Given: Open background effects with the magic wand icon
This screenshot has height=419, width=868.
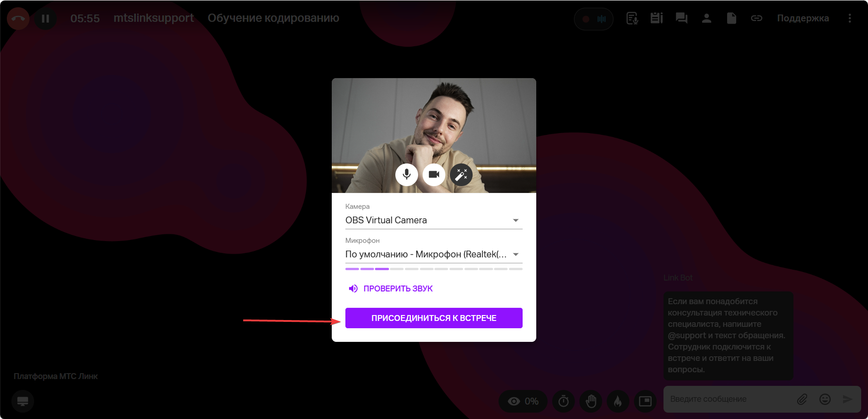Looking at the screenshot, I should pos(461,174).
